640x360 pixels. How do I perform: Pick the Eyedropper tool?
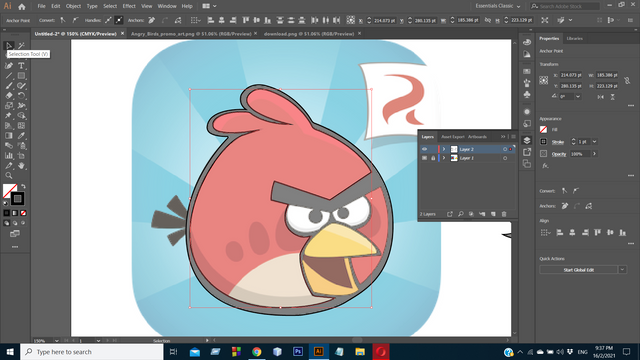tap(21, 136)
